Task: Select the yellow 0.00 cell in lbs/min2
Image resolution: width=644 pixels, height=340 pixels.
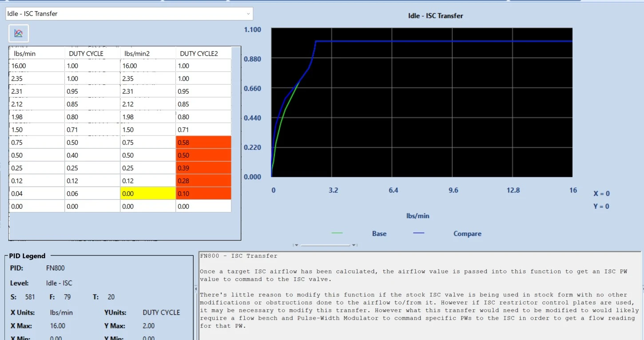Action: click(x=148, y=193)
